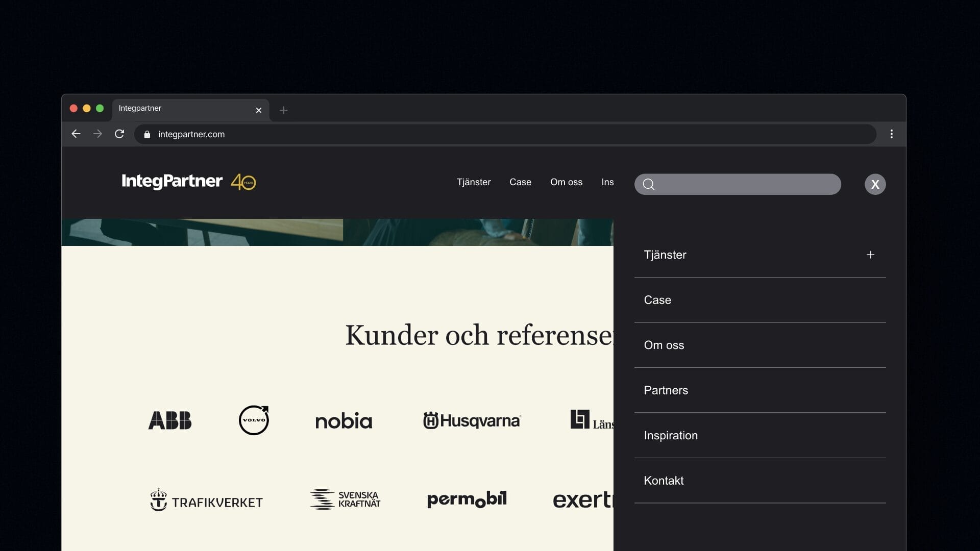
Task: Click the search magnifier icon
Action: click(x=648, y=184)
